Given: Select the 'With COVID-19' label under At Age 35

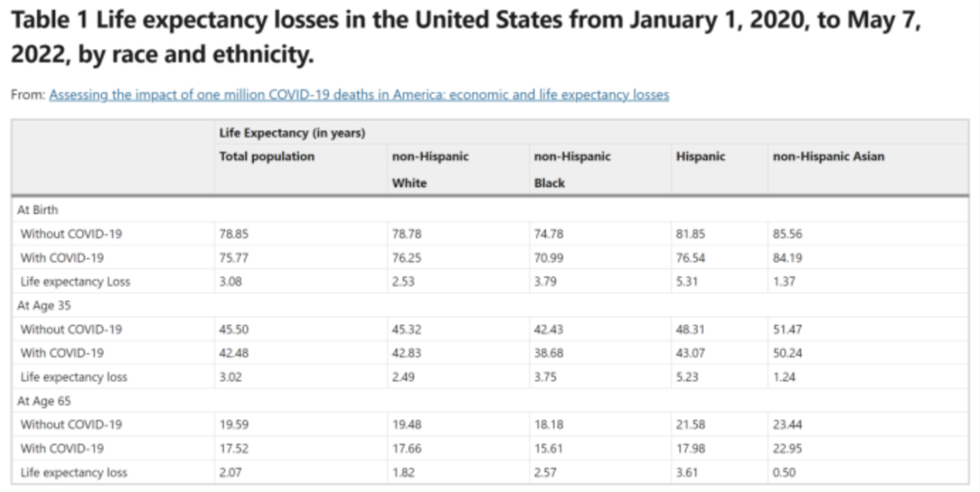Looking at the screenshot, I should pyautogui.click(x=62, y=353).
